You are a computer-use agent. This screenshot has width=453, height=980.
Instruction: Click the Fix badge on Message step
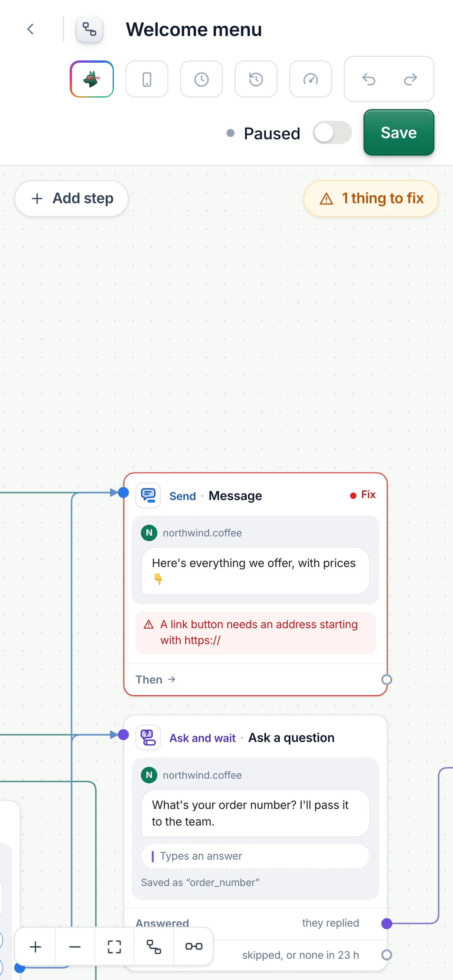coord(363,495)
